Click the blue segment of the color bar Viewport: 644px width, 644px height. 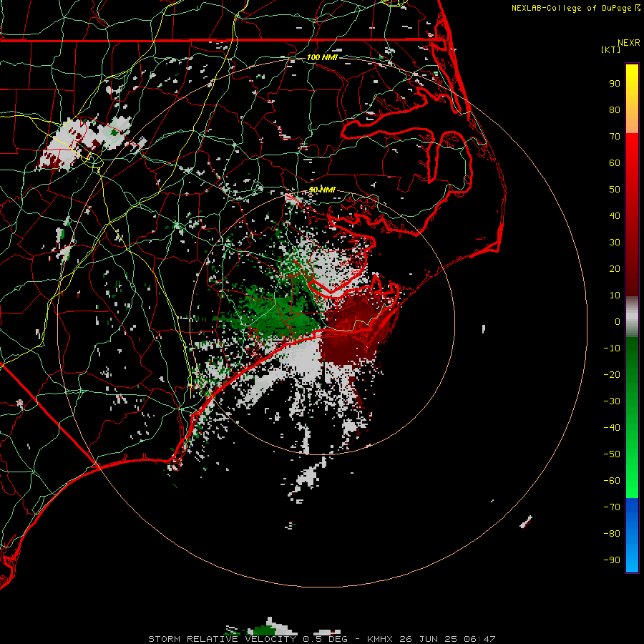coord(632,535)
